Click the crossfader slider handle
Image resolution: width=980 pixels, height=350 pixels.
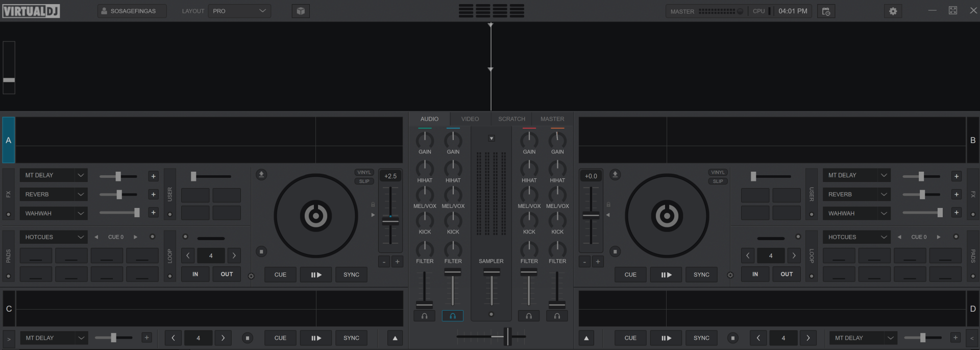coord(507,336)
